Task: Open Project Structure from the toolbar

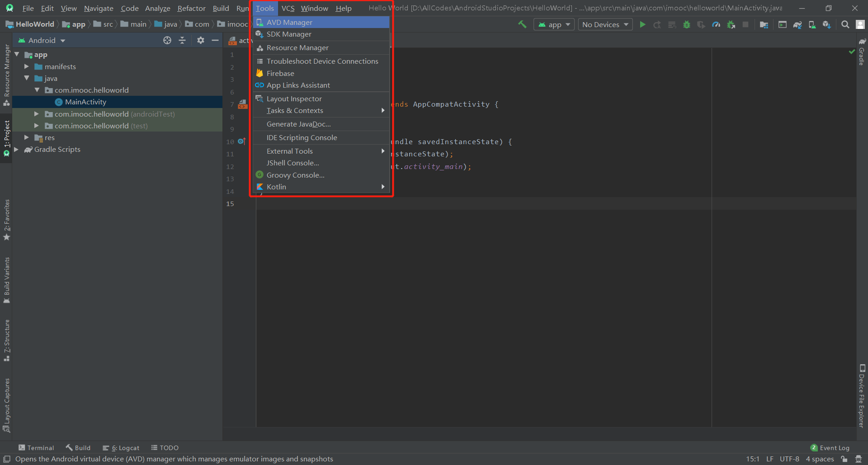Action: point(764,24)
